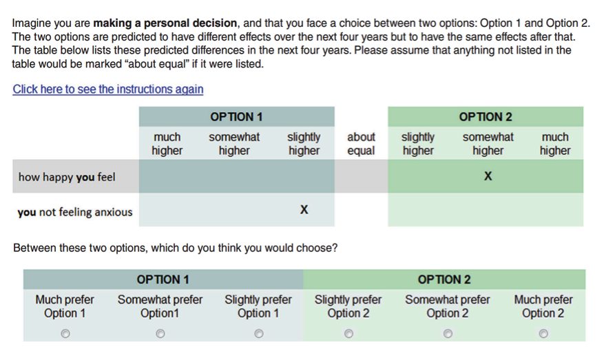Click the 'you not feeling anxious' row label
This screenshot has width=604, height=364.
click(75, 212)
